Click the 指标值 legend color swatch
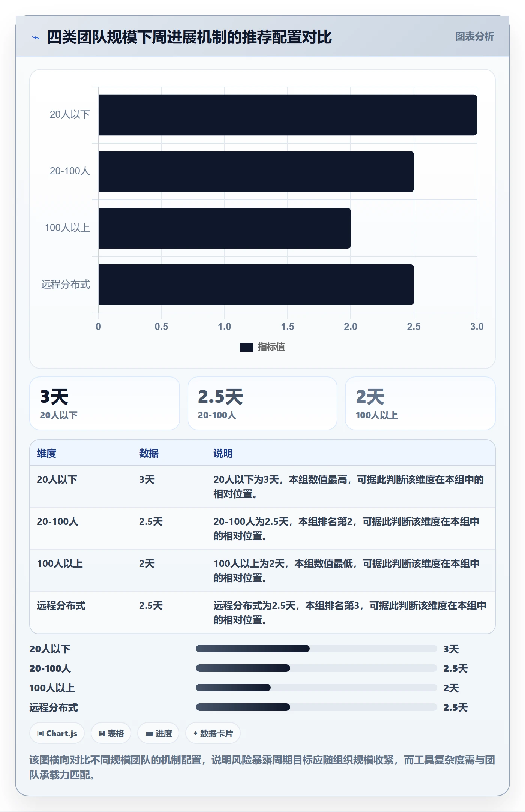 tap(246, 347)
